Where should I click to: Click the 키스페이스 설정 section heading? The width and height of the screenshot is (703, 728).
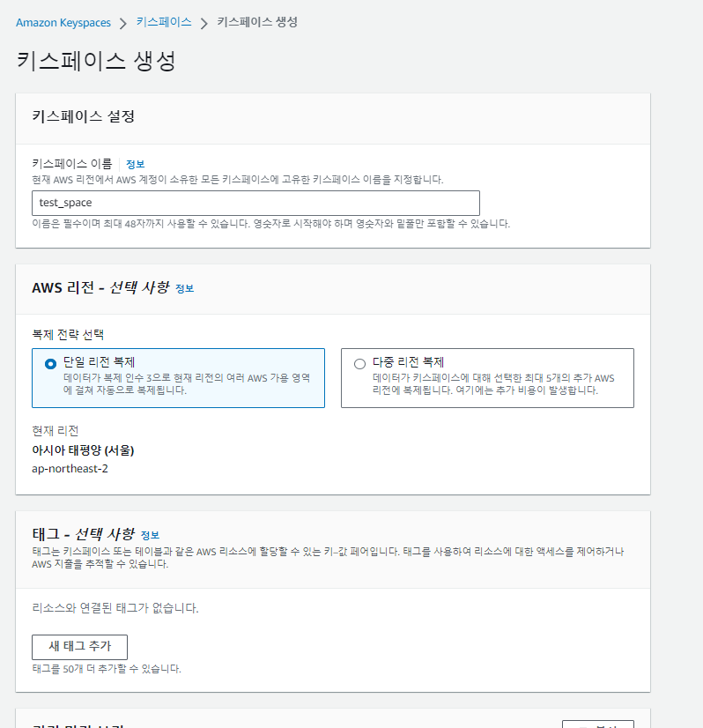coord(83,116)
